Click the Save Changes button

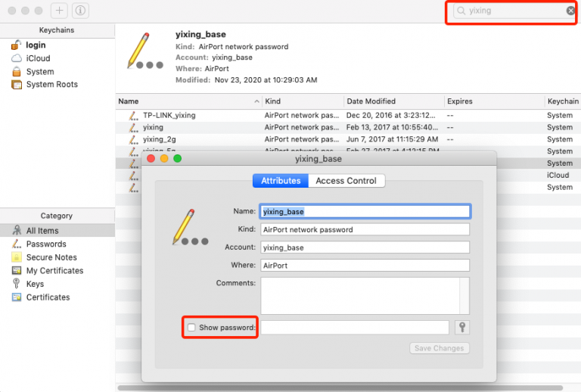coord(440,348)
